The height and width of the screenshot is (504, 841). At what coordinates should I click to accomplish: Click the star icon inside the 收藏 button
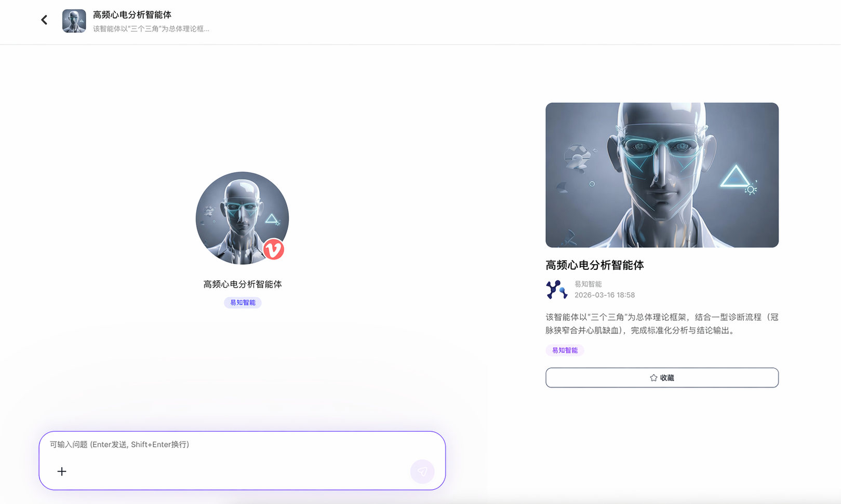pos(653,378)
